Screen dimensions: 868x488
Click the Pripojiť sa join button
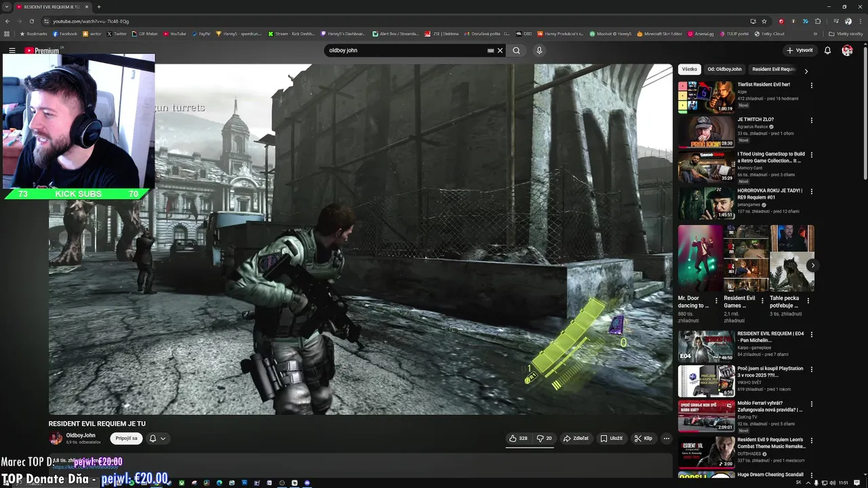(127, 439)
